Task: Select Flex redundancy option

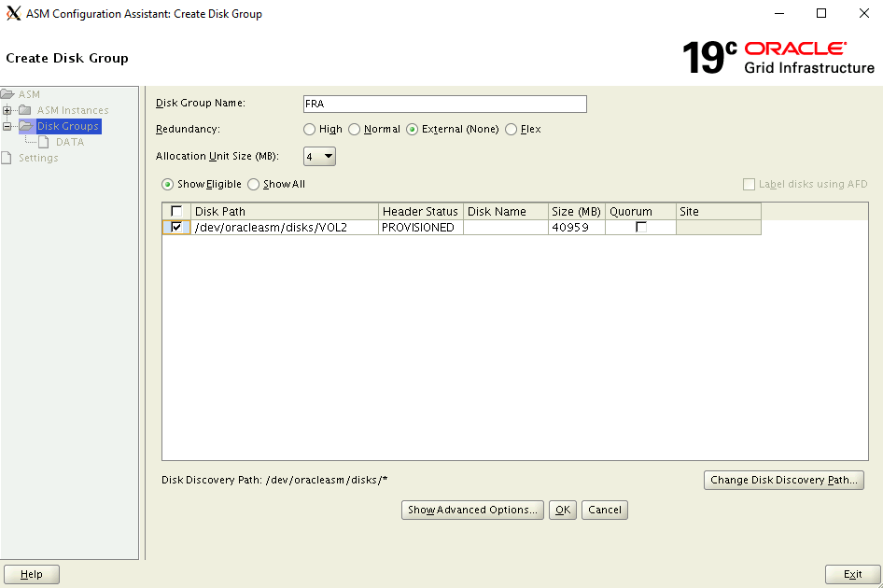Action: pyautogui.click(x=511, y=130)
